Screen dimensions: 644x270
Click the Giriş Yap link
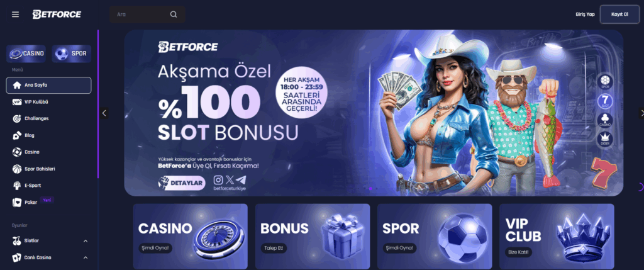click(x=585, y=14)
